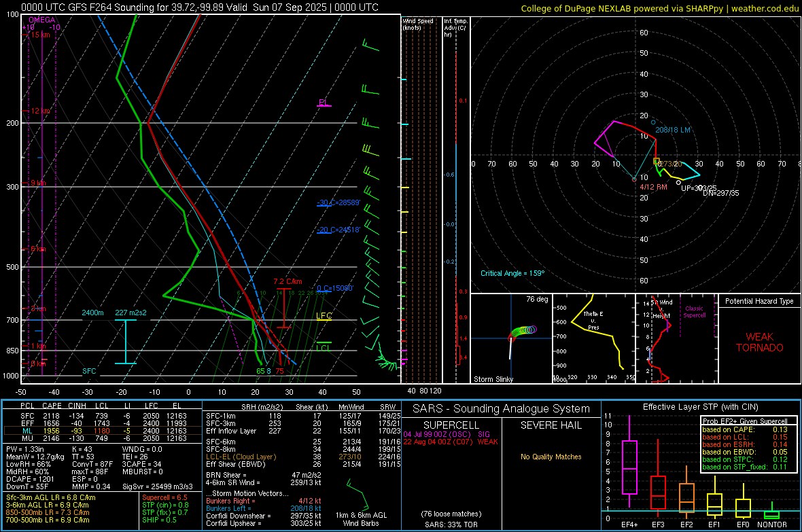Click the 1km & 6km AGL Wind Barbs caption
802x532 pixels.
tap(361, 519)
